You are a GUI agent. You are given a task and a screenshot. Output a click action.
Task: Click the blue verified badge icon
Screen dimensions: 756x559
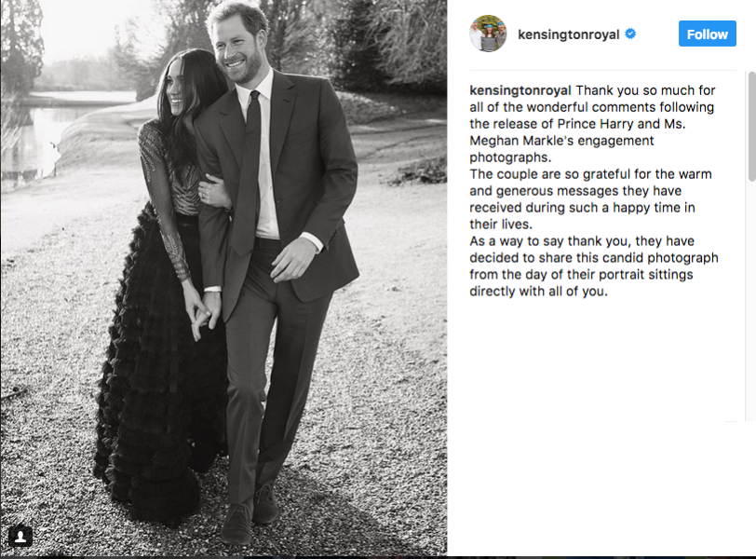pos(630,34)
